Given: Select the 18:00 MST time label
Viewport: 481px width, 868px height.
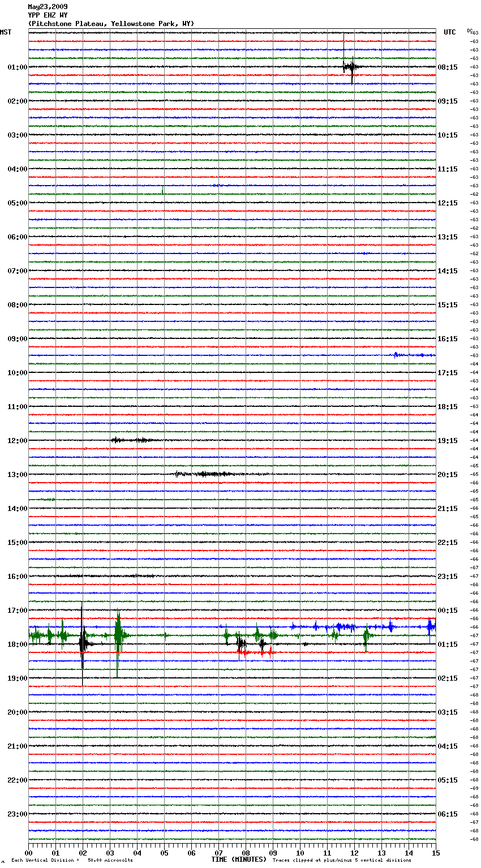Looking at the screenshot, I should (x=18, y=644).
